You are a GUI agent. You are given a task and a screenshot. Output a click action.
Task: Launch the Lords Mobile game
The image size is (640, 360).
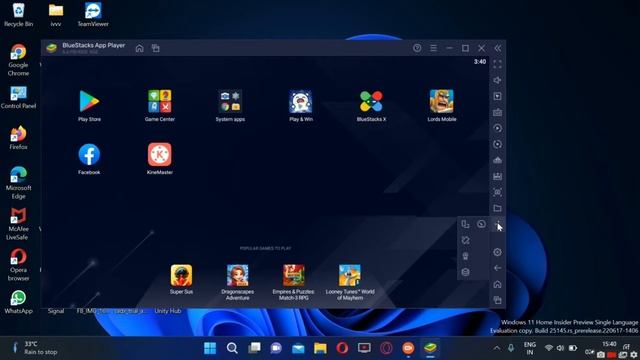[x=442, y=102]
